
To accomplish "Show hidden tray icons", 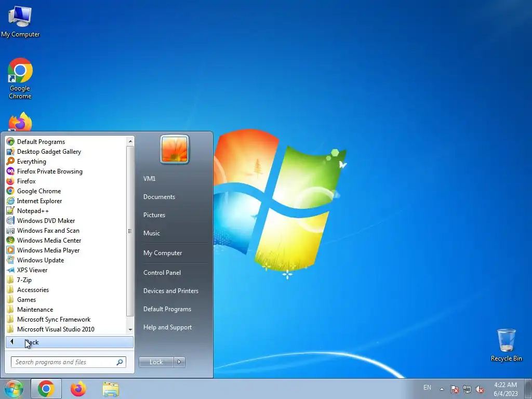I will pyautogui.click(x=442, y=389).
